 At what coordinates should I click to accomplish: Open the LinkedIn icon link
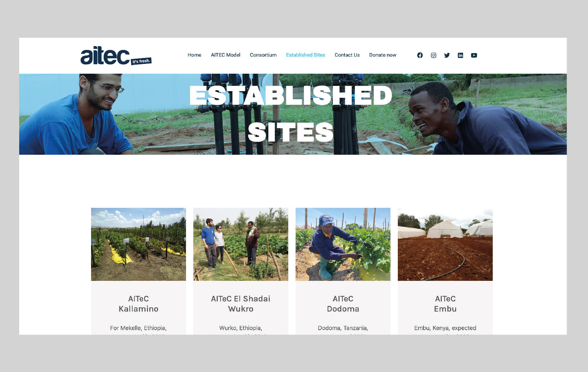[x=460, y=55]
